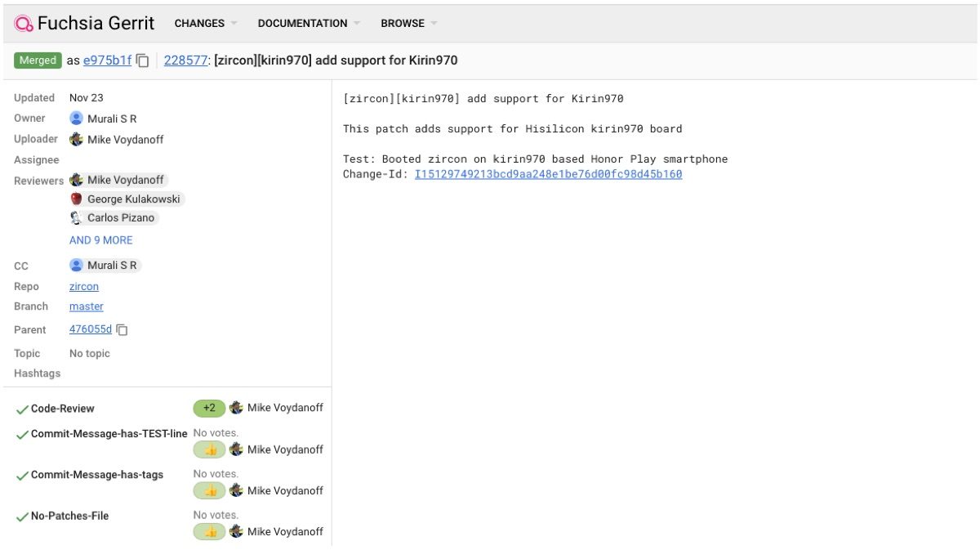Open the Documentation dropdown menu
This screenshot has width=980, height=550.
point(308,24)
